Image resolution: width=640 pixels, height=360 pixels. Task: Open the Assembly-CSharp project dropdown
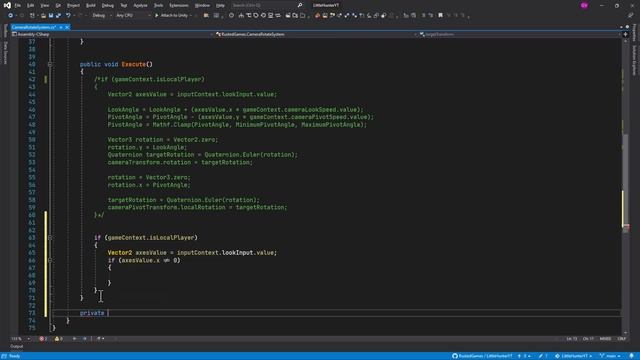[112, 34]
